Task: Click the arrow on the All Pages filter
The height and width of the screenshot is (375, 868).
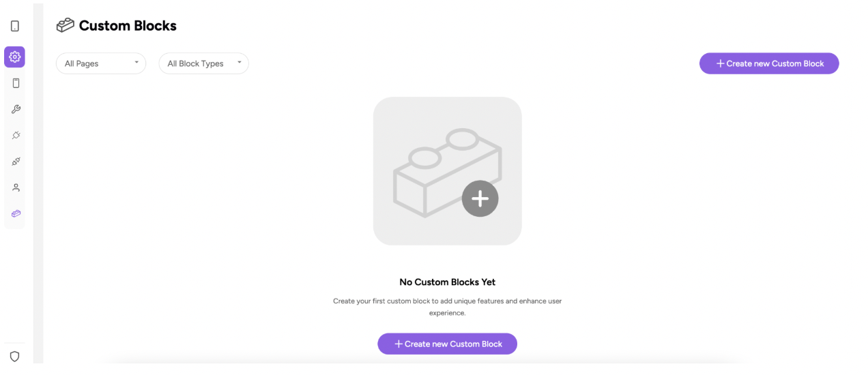Action: [136, 63]
